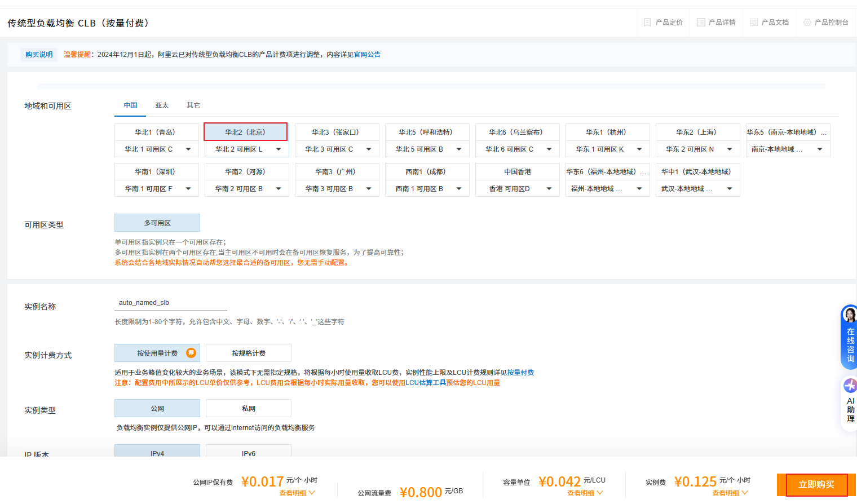Open 华南 1 可用区 F dropdown
Image resolution: width=857 pixels, height=504 pixels.
pos(157,188)
